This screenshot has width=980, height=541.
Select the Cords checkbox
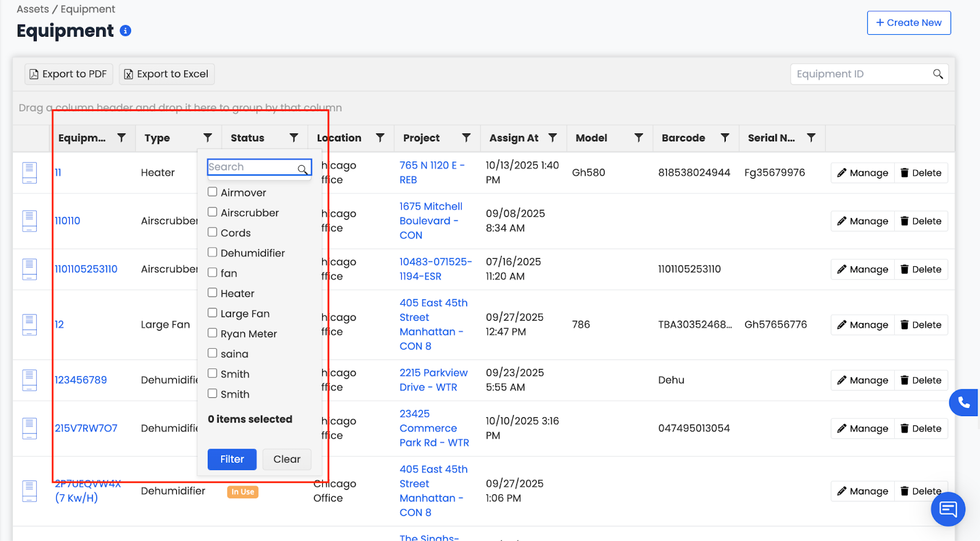click(213, 232)
